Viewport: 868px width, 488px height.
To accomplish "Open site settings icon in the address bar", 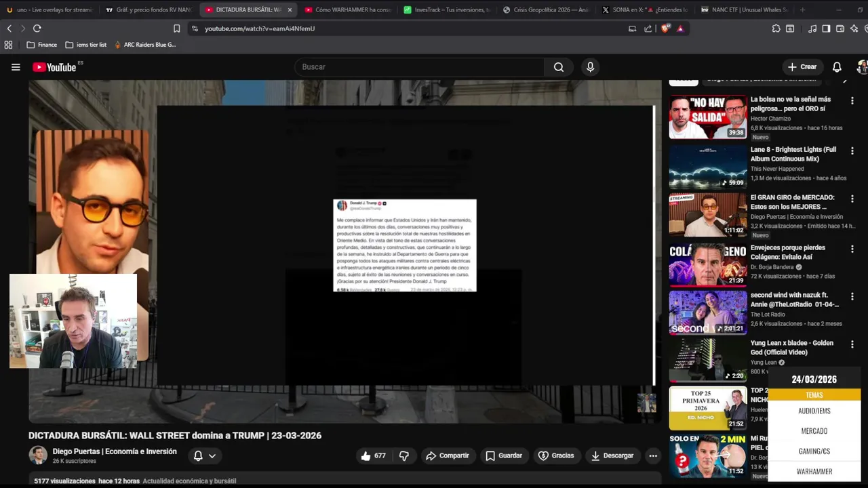I will pos(195,28).
